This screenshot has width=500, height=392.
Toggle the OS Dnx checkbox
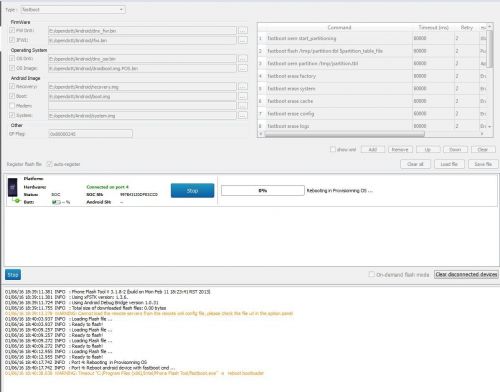12,58
